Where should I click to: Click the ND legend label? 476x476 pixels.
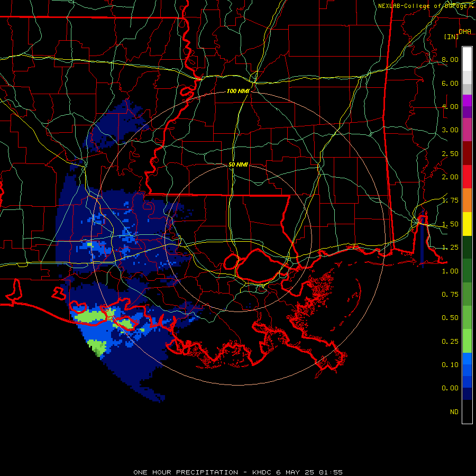point(454,412)
